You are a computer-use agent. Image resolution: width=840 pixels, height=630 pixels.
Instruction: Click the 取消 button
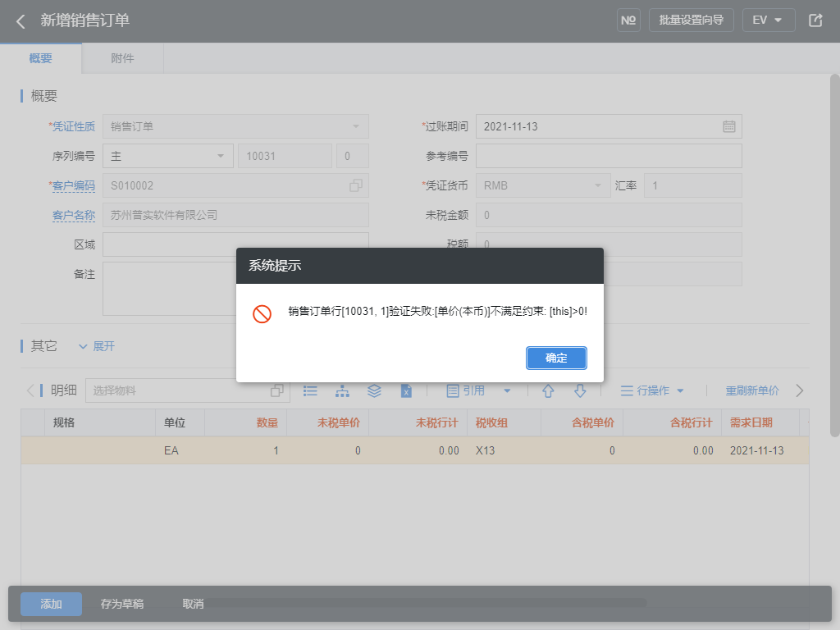tap(193, 604)
